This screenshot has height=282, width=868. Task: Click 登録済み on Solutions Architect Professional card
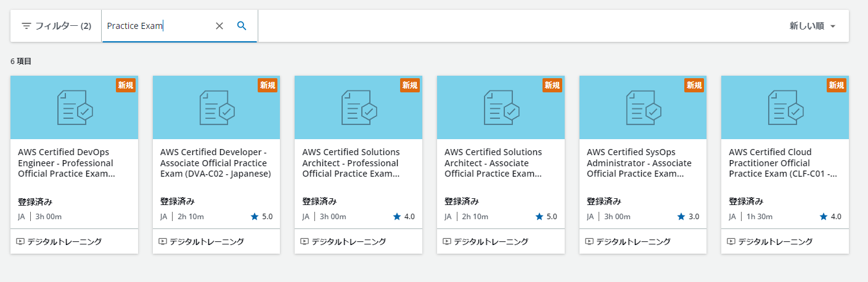319,201
